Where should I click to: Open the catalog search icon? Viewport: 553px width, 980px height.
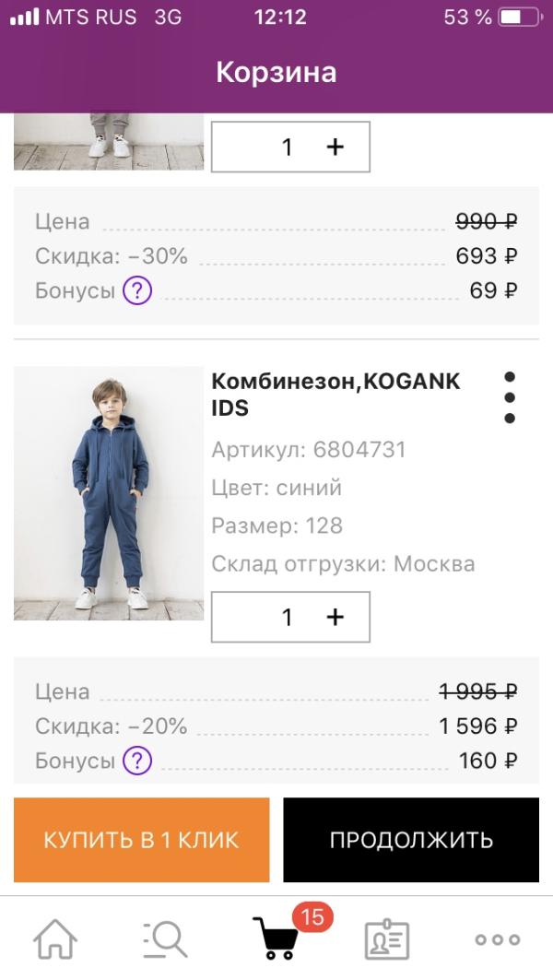166,939
